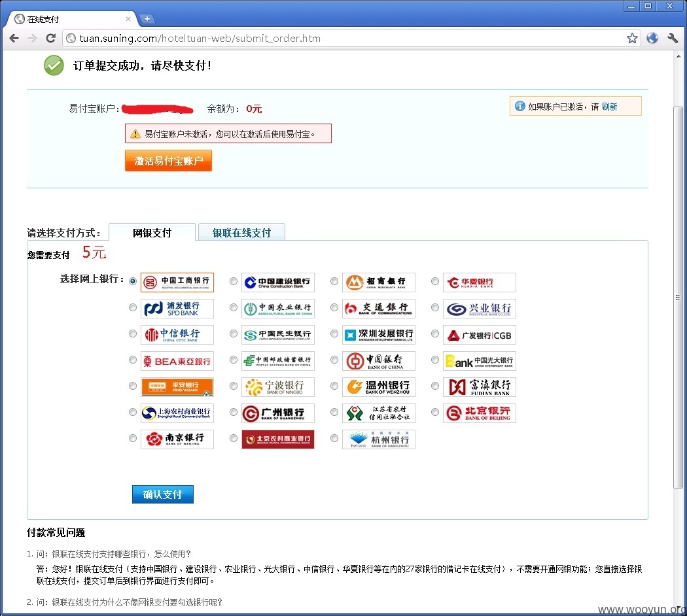Click the 杭州银行 logo
Viewport: 687px width, 616px height.
pyautogui.click(x=379, y=439)
